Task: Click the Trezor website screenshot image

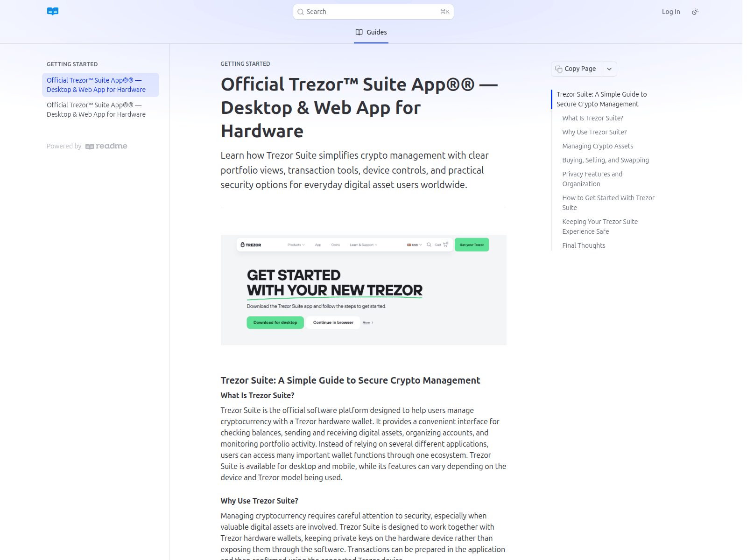Action: click(x=363, y=290)
